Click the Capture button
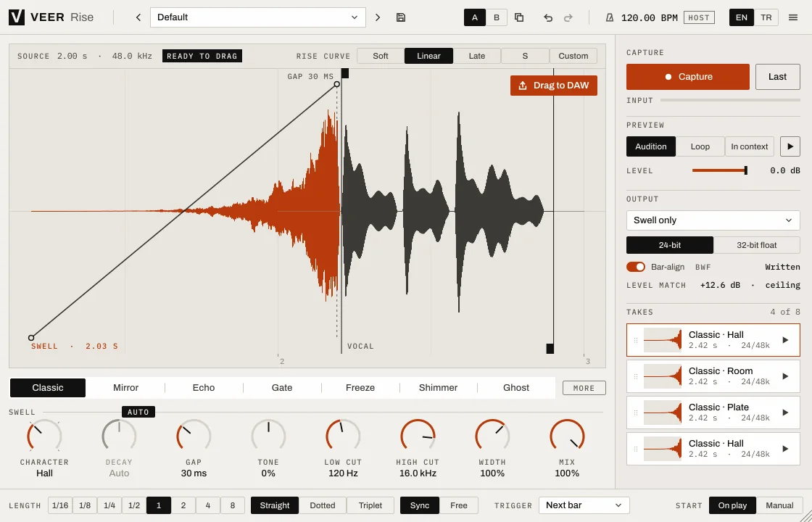The width and height of the screenshot is (812, 522). coord(688,77)
